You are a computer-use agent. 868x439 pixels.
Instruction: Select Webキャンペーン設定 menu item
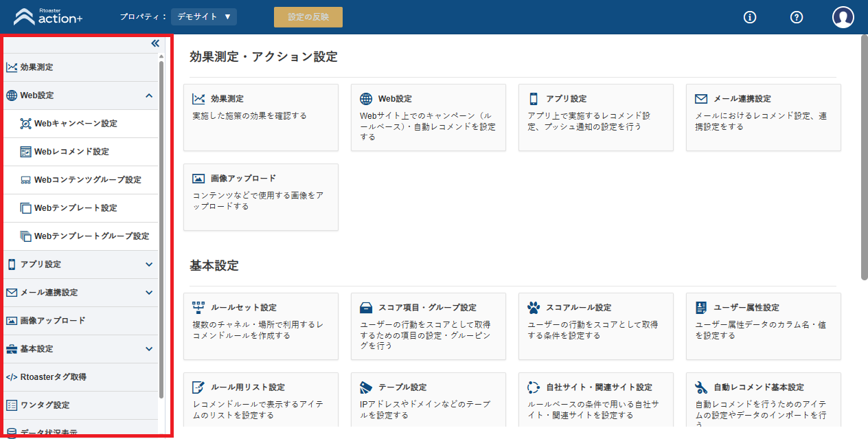tap(80, 124)
